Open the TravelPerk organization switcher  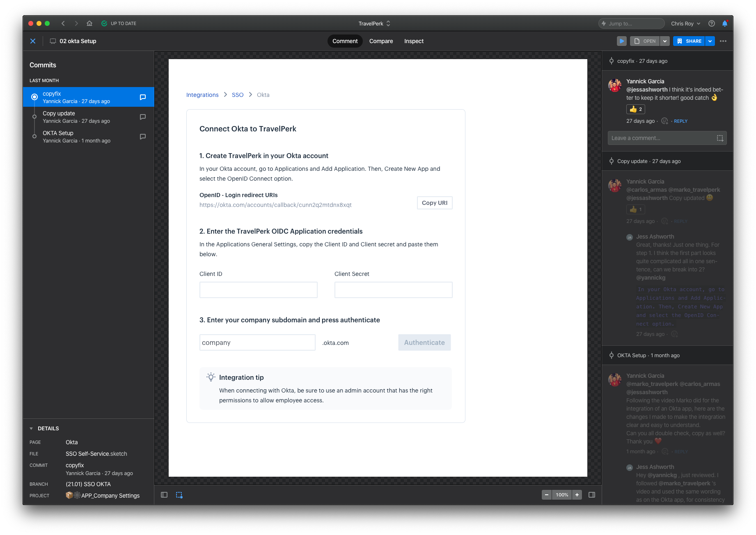click(x=374, y=23)
